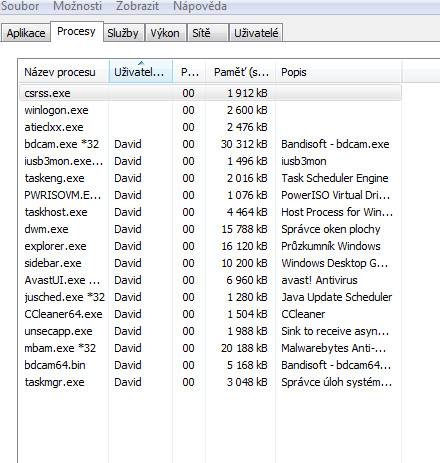
Task: Click the CCleaner description cell
Action: click(x=303, y=314)
